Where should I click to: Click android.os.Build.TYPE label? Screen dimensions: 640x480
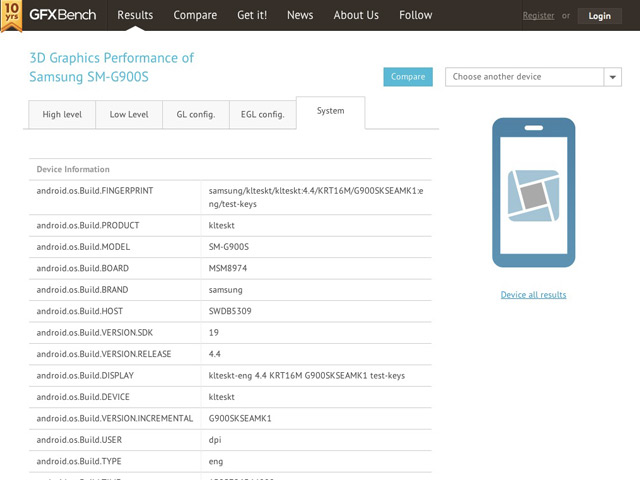point(79,461)
